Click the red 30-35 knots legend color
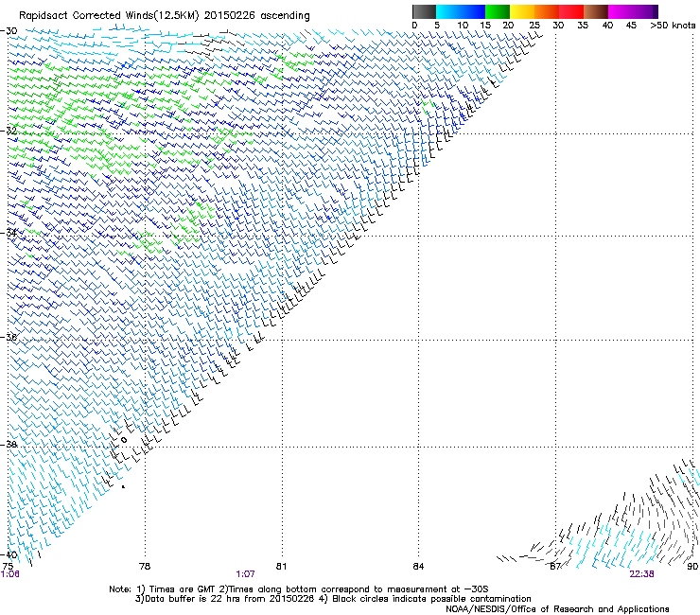 (x=571, y=11)
